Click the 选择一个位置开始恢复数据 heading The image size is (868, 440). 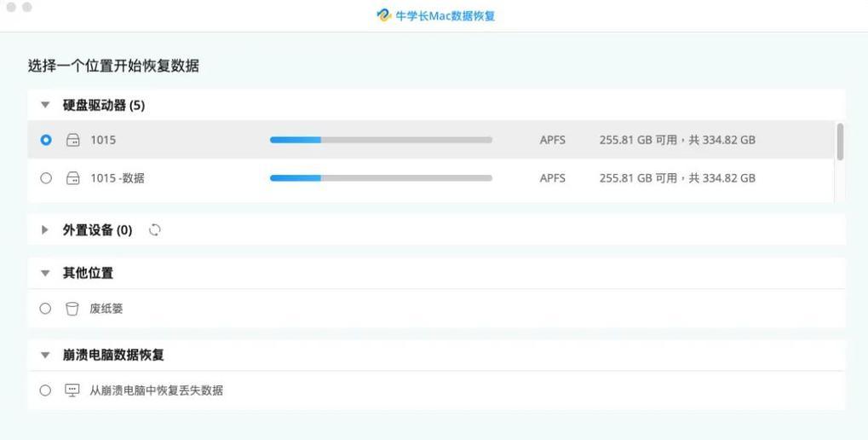113,66
